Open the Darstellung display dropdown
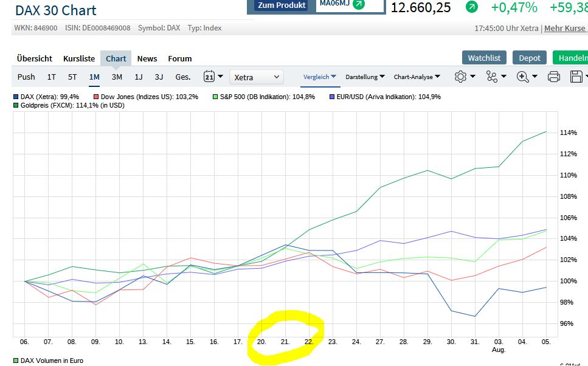This screenshot has height=366, width=588. (365, 77)
